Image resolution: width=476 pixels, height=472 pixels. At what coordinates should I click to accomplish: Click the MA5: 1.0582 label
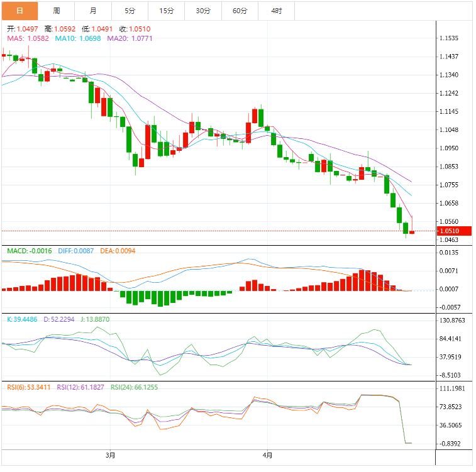pyautogui.click(x=28, y=38)
